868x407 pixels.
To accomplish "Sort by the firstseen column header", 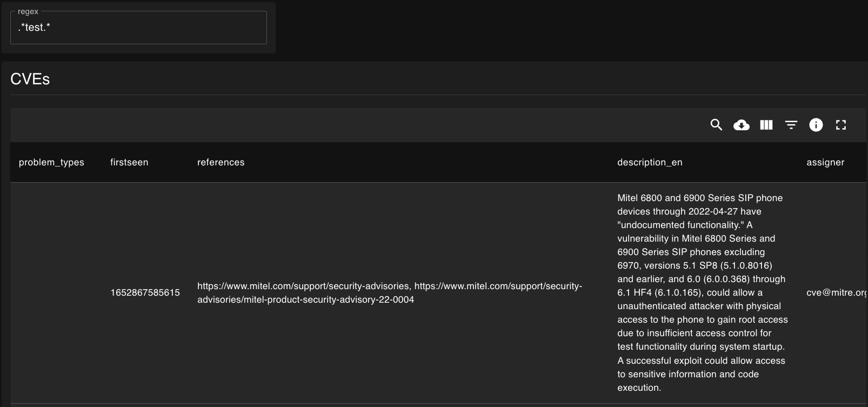I will coord(129,162).
